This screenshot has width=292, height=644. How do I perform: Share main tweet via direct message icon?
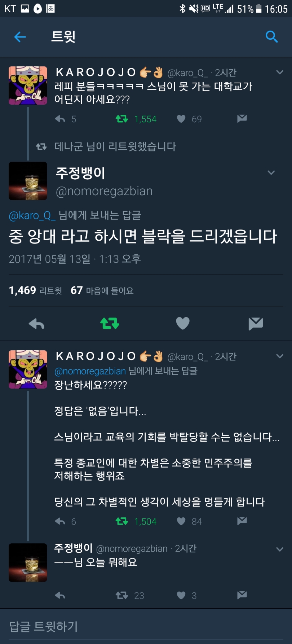pos(256,324)
